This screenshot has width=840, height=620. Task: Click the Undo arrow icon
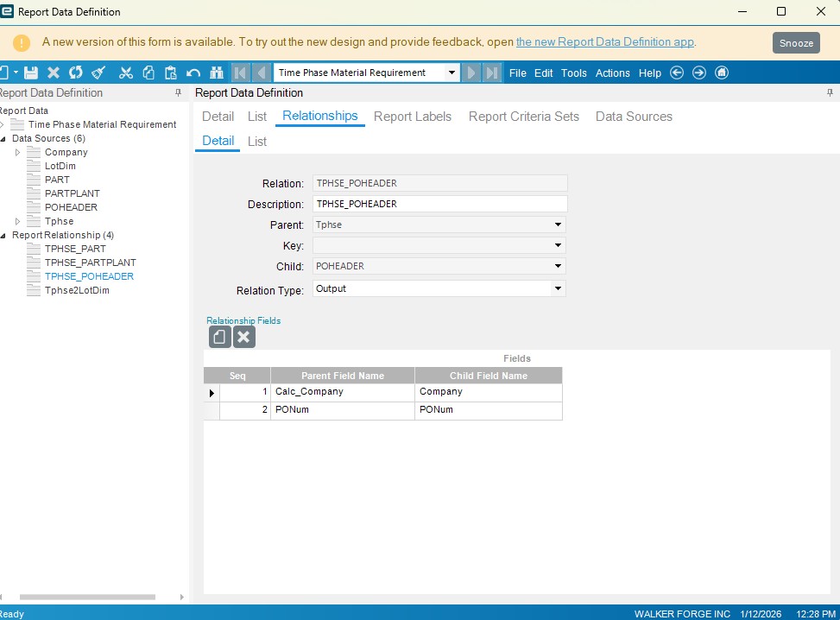point(193,73)
